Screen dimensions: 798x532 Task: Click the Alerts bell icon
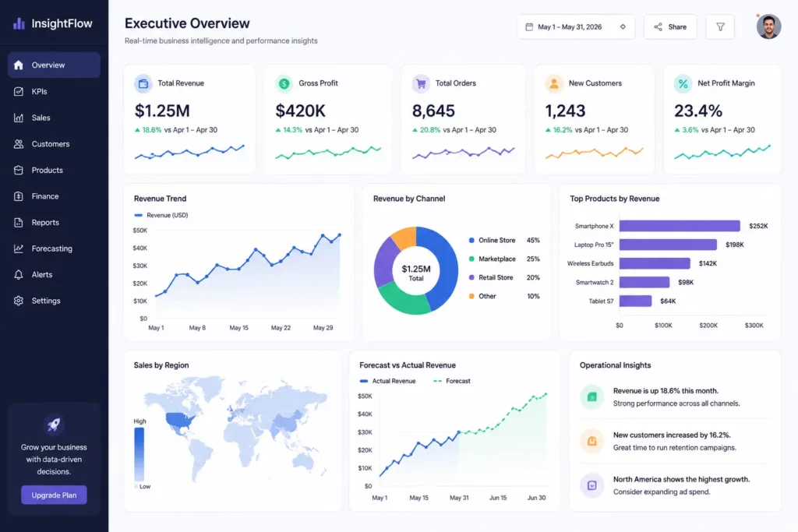click(x=19, y=275)
